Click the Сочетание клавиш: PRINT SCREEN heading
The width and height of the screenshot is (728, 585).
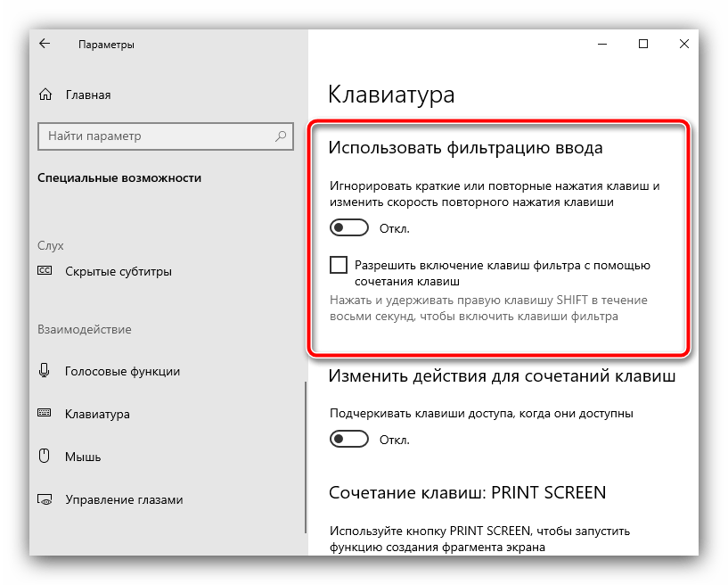point(468,492)
